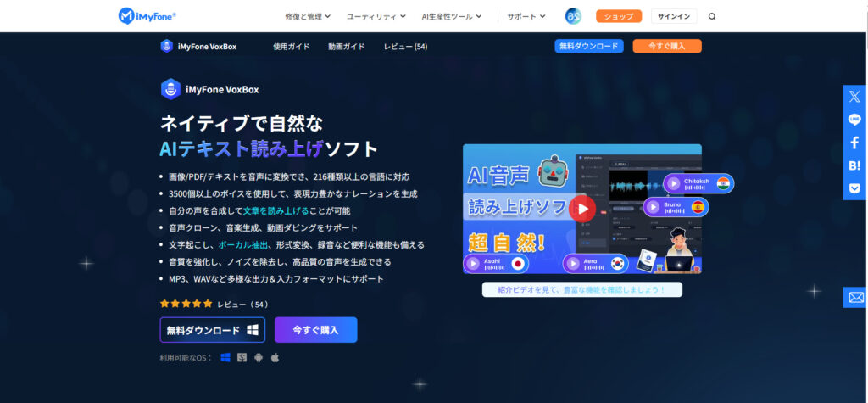Share on Facebook via sidebar icon
Screen dimensions: 868x403
pyautogui.click(x=854, y=143)
